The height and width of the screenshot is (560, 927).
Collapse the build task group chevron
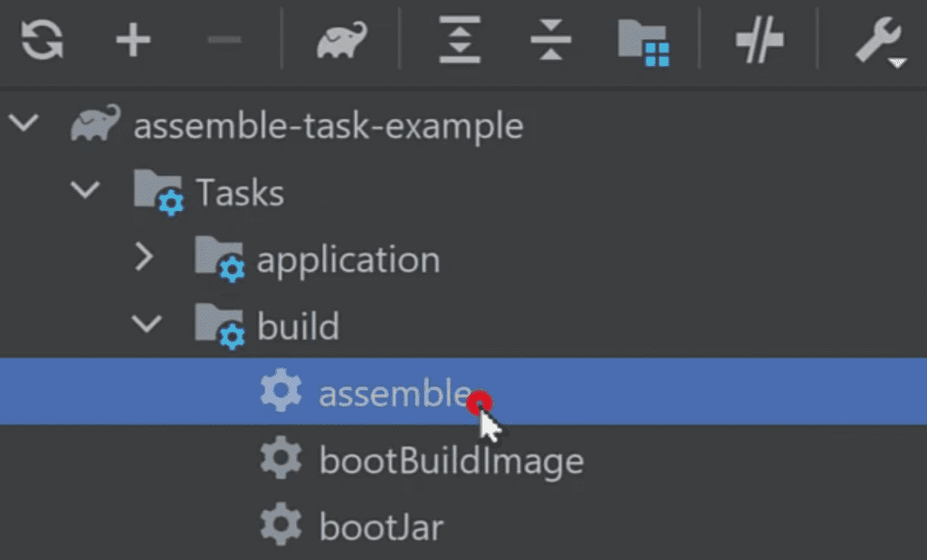coord(145,324)
